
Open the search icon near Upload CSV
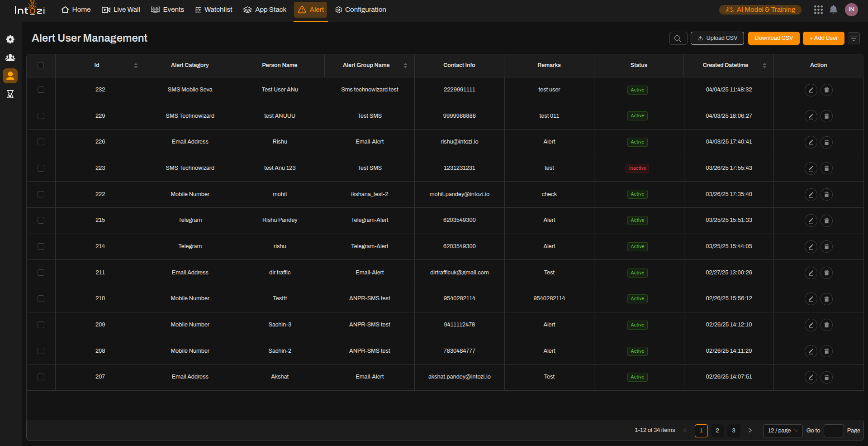pyautogui.click(x=678, y=38)
